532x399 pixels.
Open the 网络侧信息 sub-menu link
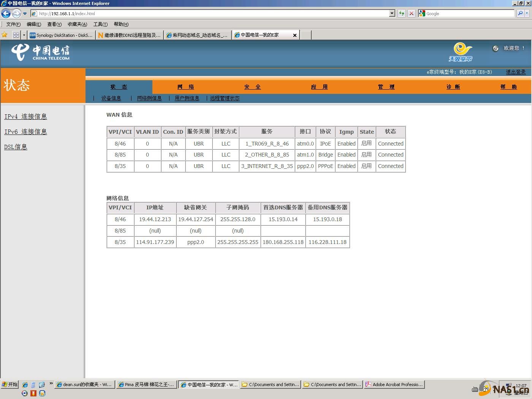tap(149, 98)
